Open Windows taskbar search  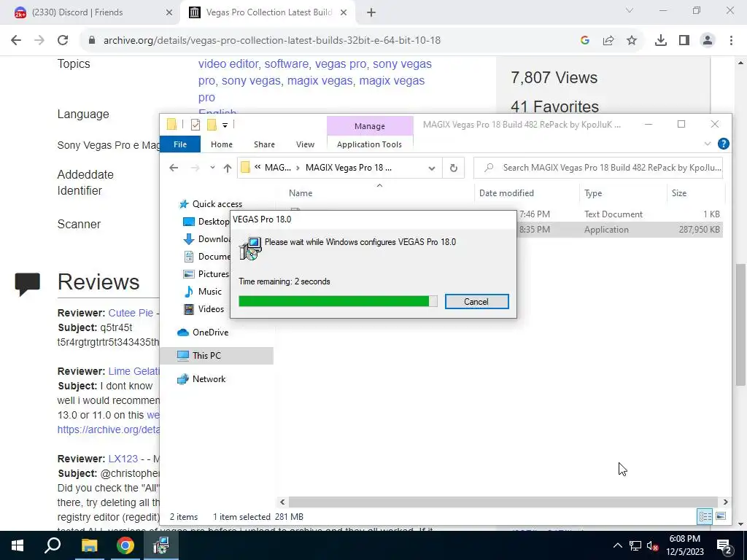53,545
